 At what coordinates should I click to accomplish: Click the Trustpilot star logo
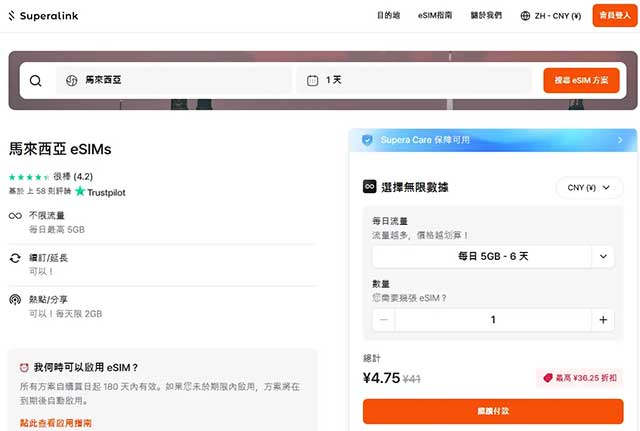coord(80,191)
